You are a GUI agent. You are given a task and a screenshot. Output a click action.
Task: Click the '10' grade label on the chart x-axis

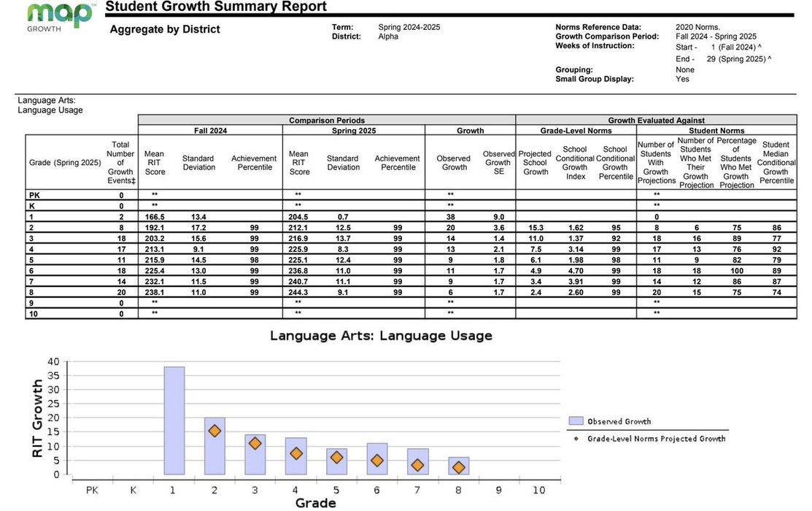(x=538, y=490)
